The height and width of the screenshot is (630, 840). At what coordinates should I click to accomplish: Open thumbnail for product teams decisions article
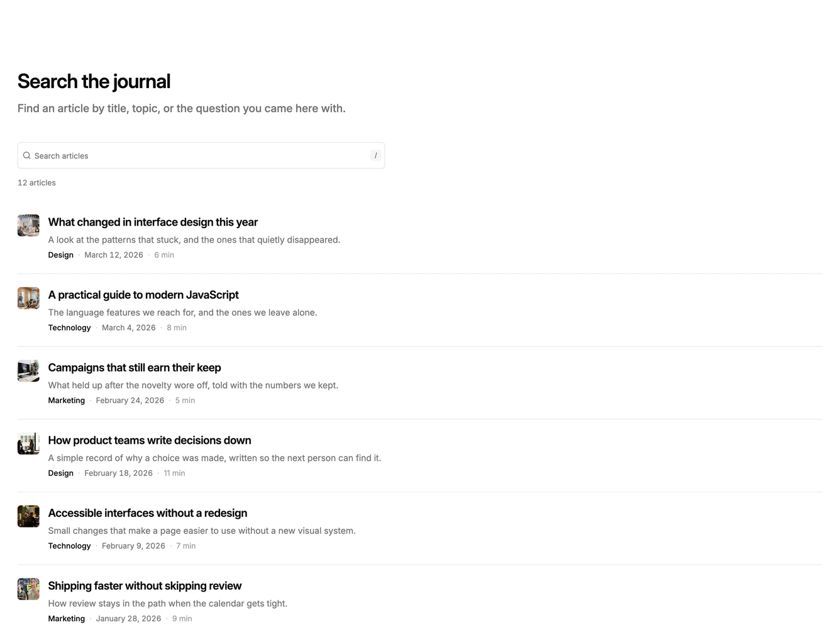(x=28, y=444)
